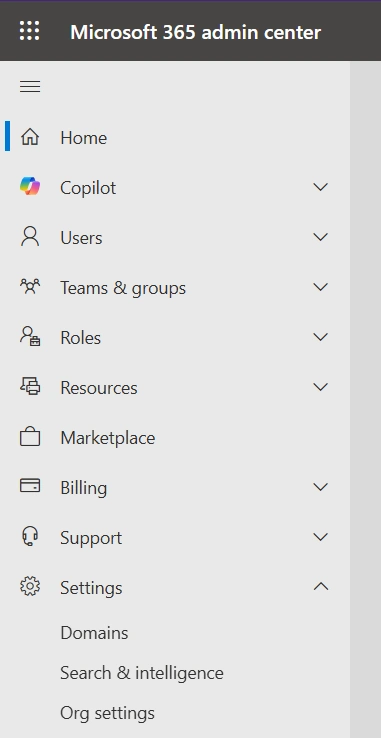Collapse the navigation menu hamburger icon
The height and width of the screenshot is (738, 381).
tap(30, 87)
